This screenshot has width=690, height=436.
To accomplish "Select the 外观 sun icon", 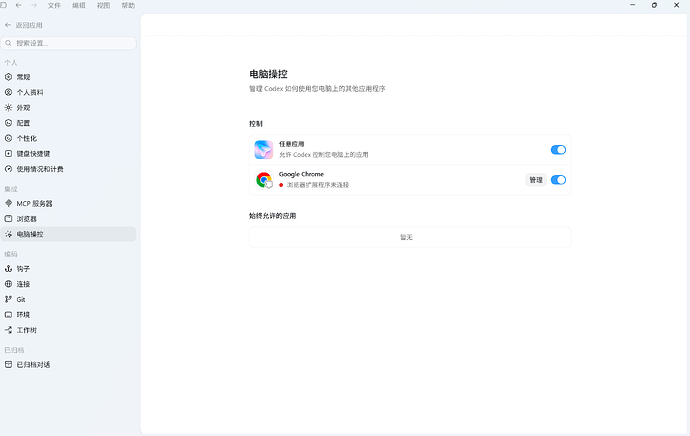I will (x=8, y=108).
